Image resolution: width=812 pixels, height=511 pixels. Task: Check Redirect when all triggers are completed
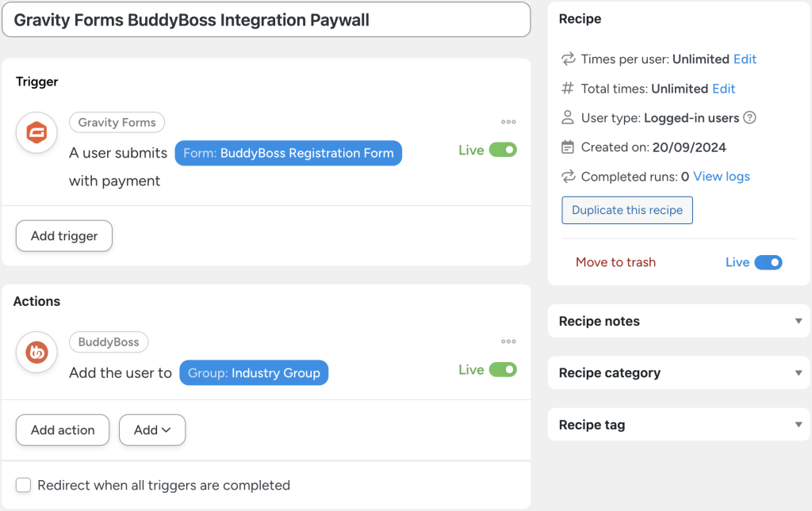click(x=23, y=484)
